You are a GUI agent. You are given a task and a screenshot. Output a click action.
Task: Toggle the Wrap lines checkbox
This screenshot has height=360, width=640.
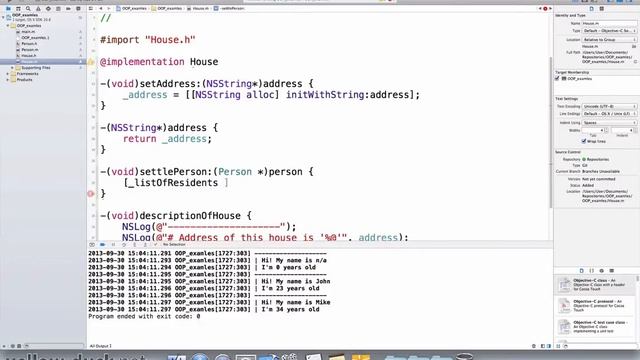click(x=584, y=141)
